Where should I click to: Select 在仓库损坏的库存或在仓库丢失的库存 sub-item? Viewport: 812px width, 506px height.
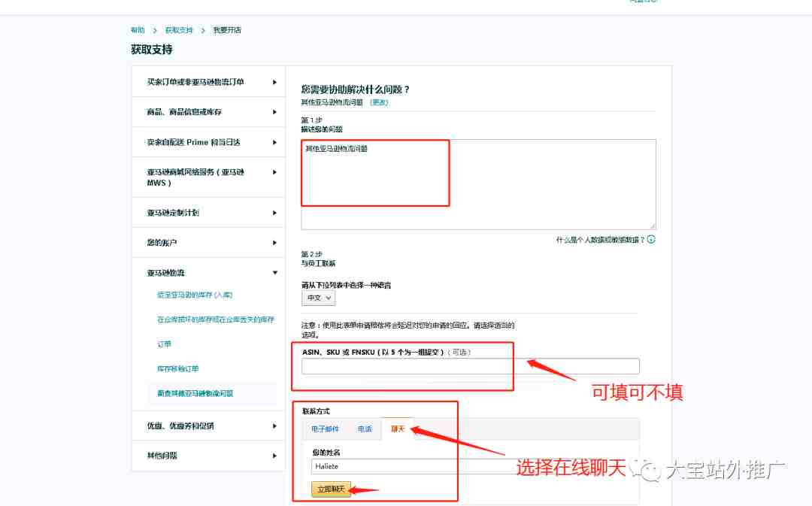[x=216, y=320]
